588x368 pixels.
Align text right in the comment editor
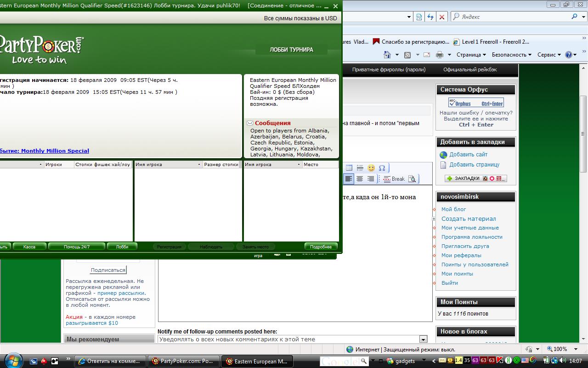click(x=371, y=179)
